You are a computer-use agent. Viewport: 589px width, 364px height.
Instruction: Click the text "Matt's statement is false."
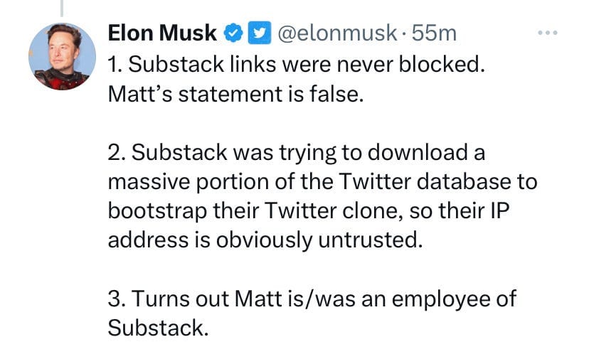click(235, 94)
